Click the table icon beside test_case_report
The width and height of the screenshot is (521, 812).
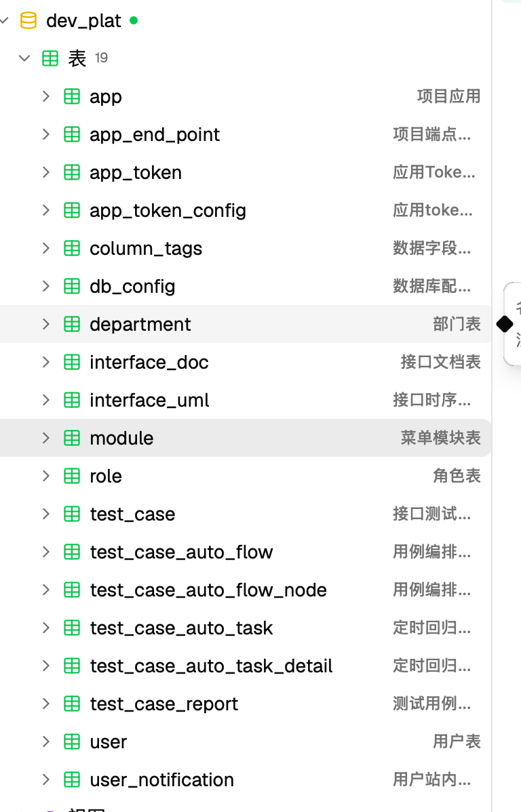(71, 704)
